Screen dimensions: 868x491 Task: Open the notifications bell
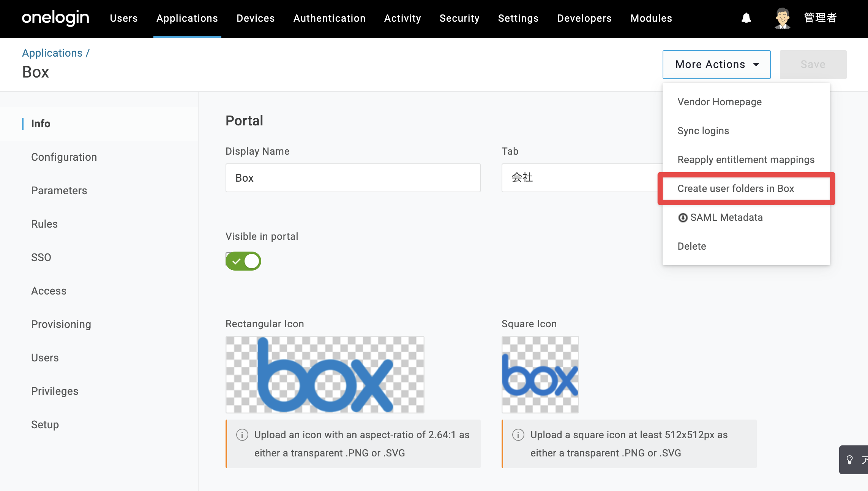tap(746, 18)
